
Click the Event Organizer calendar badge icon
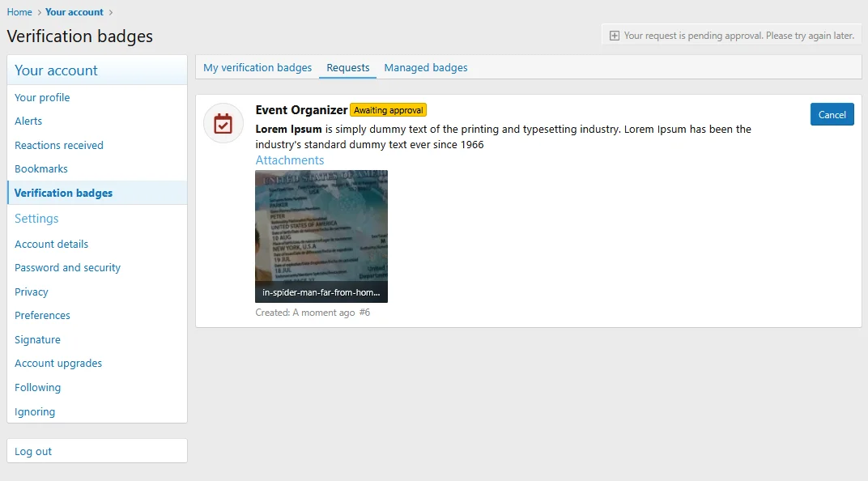pyautogui.click(x=223, y=123)
